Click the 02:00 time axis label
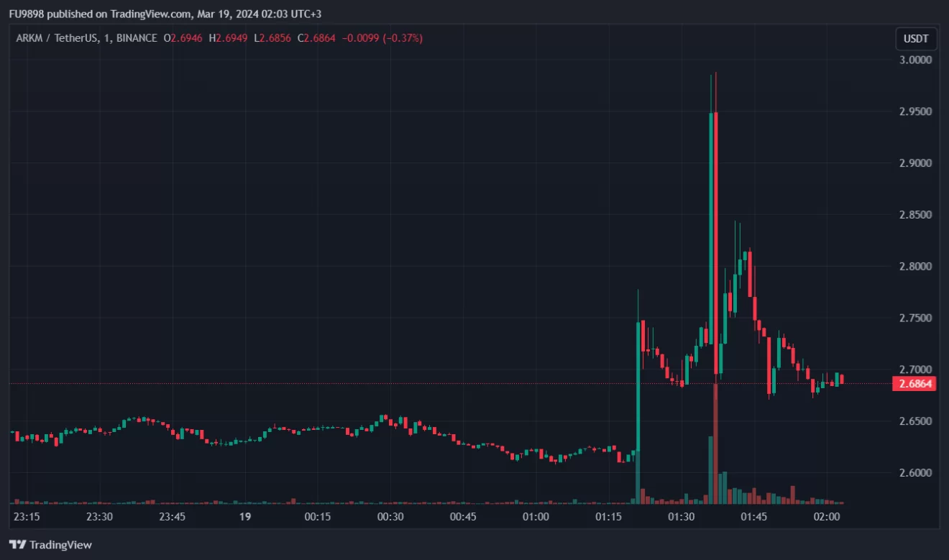Viewport: 949px width, 560px height. pos(826,517)
